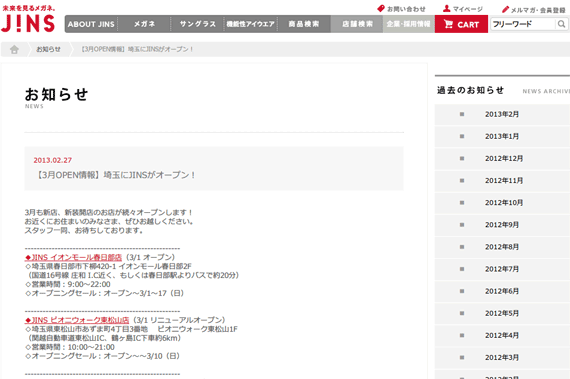Focus the フリーワード search field
Screen dimensions: 570x379
click(x=523, y=24)
